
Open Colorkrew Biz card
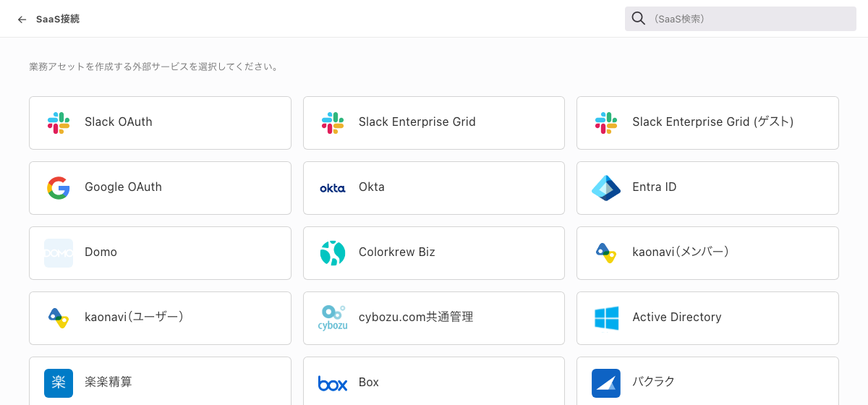pyautogui.click(x=434, y=253)
